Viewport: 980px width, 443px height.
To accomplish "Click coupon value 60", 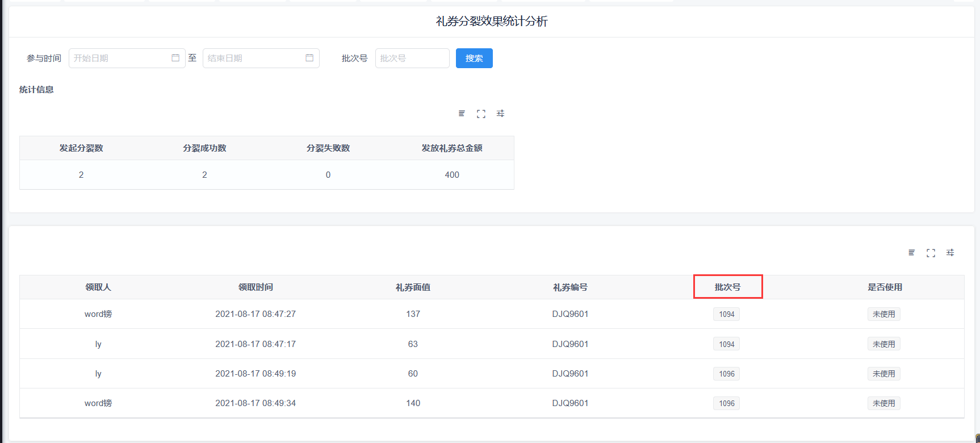I will tap(413, 374).
